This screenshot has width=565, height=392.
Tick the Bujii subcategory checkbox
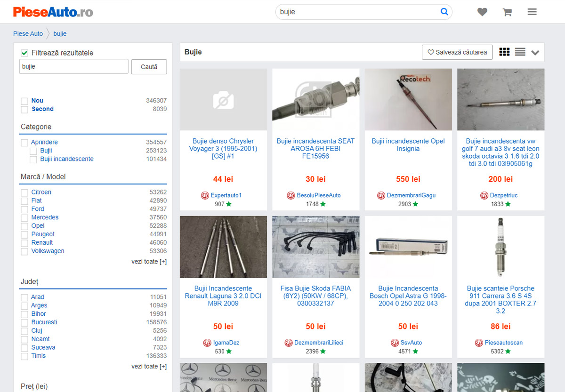33,151
